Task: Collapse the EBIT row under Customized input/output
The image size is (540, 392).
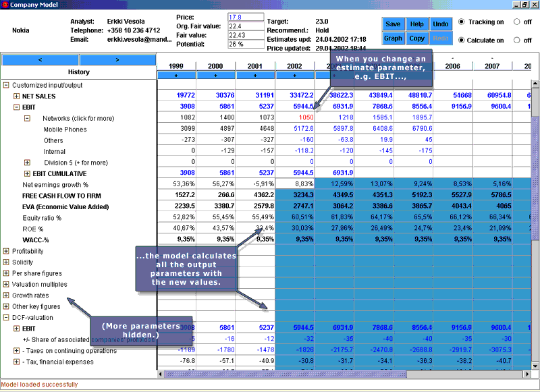Action: click(16, 107)
